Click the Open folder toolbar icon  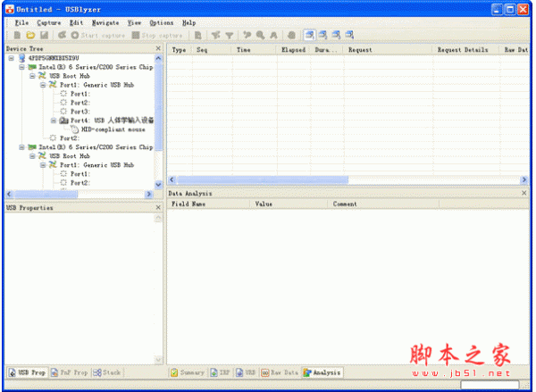point(30,35)
